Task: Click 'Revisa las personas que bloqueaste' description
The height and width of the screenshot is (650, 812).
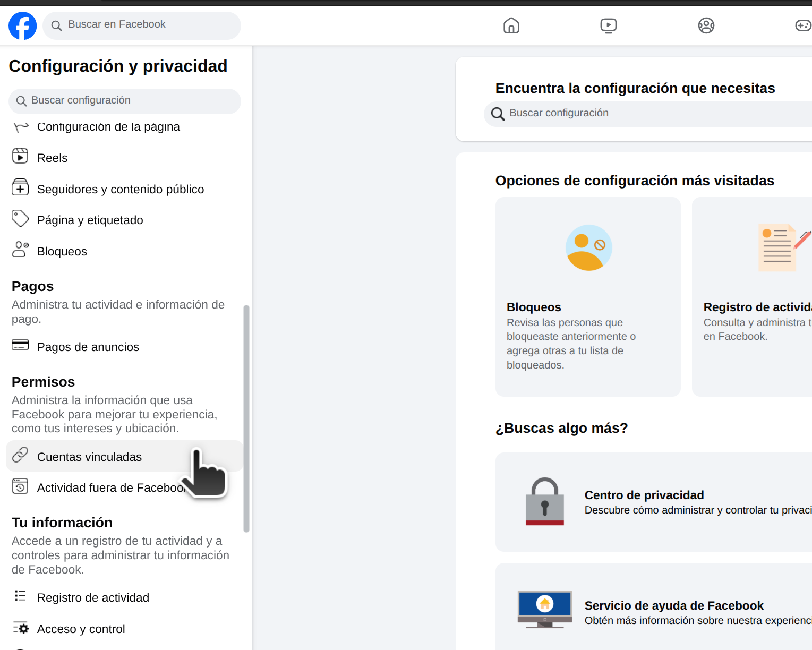Action: tap(571, 344)
